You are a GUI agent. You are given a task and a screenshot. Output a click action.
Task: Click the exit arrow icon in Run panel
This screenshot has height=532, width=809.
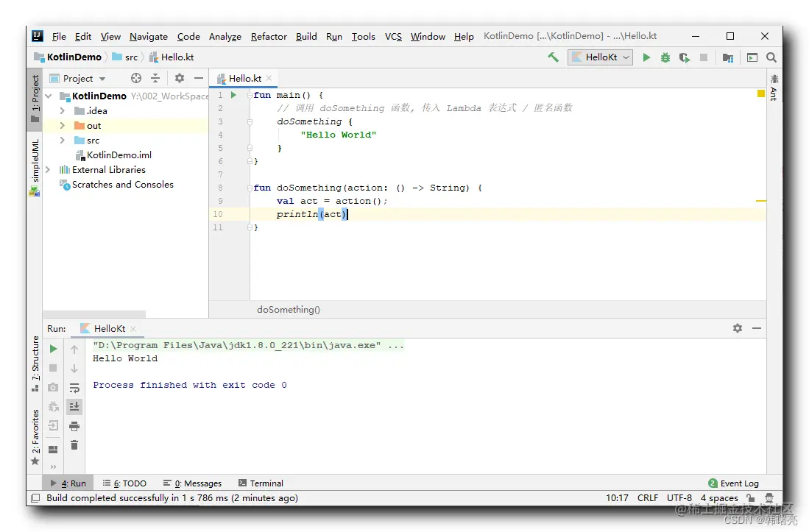53,426
